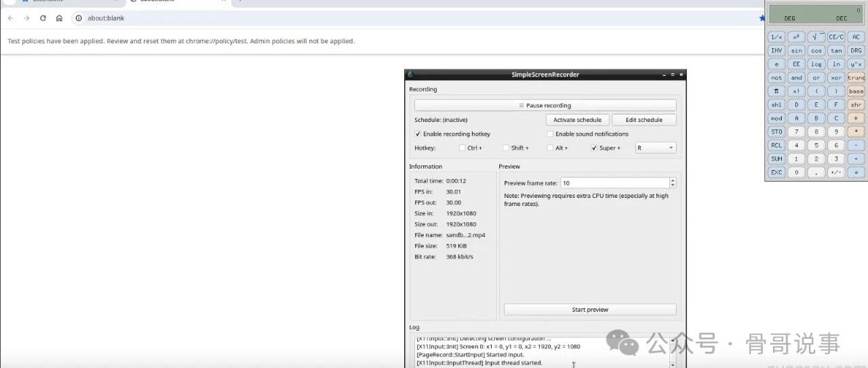Click the pi key on calculator

[776, 91]
